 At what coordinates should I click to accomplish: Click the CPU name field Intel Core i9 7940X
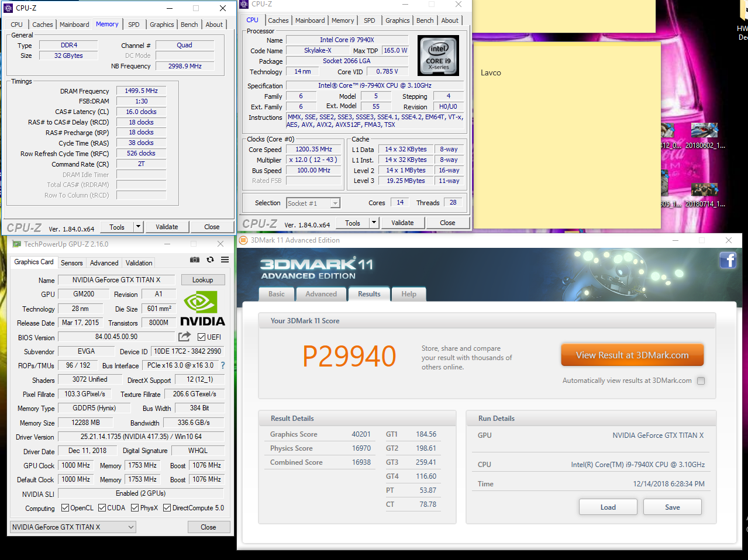[347, 40]
